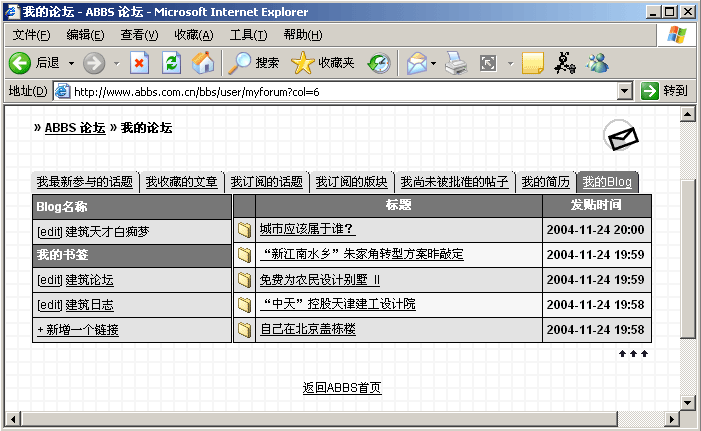Click the vertical scrollbar up arrow

pos(688,114)
